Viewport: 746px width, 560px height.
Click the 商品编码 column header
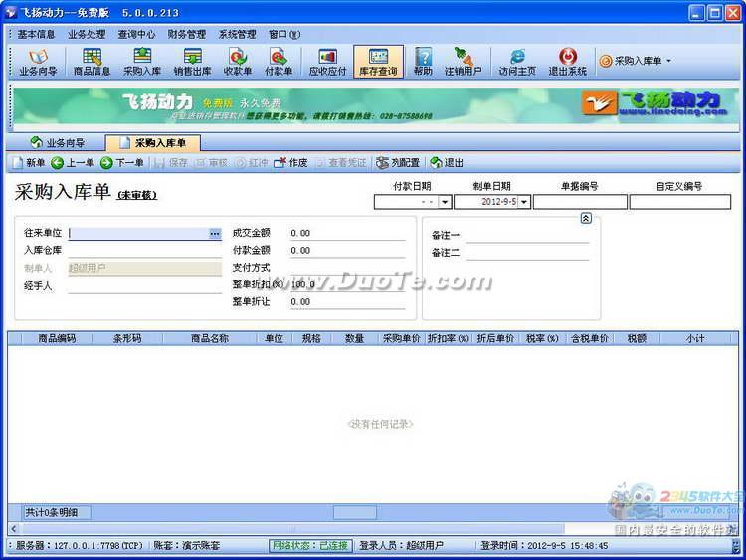[57, 339]
